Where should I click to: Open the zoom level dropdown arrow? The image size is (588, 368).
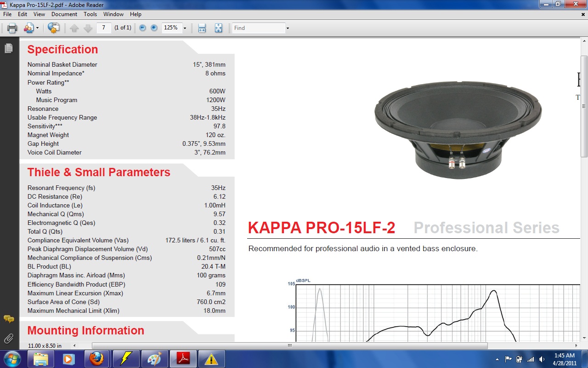[x=185, y=28]
